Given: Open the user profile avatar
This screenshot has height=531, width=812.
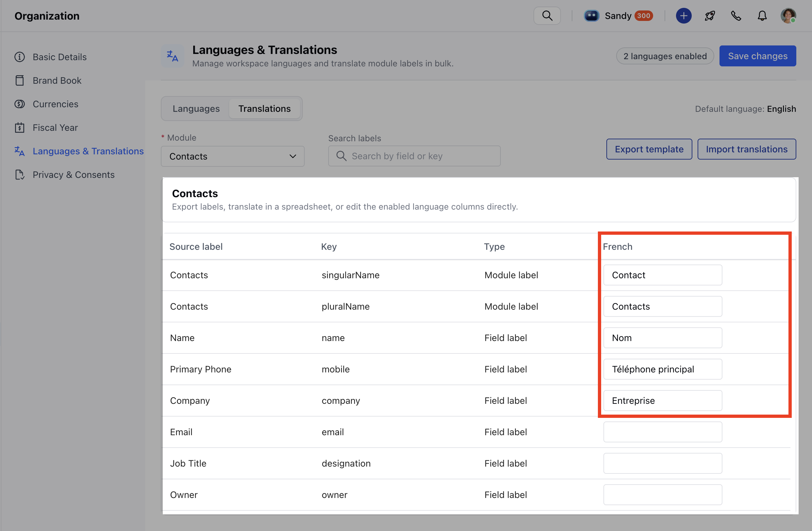Looking at the screenshot, I should click(x=788, y=16).
